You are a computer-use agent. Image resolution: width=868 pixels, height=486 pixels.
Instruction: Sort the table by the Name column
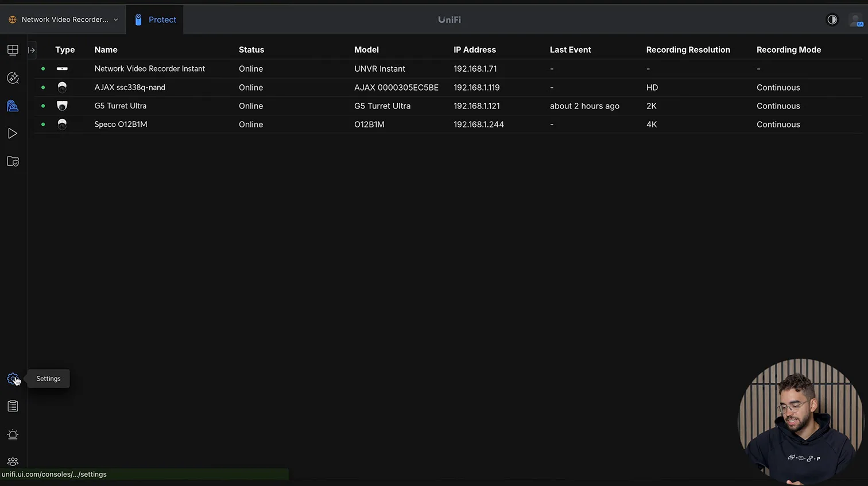point(106,50)
